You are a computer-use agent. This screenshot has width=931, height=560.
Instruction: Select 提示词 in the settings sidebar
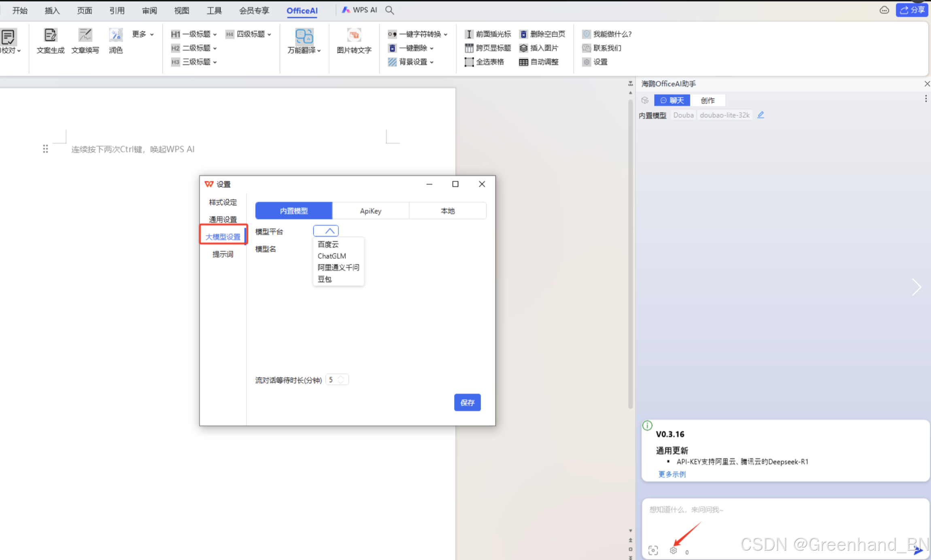(223, 254)
